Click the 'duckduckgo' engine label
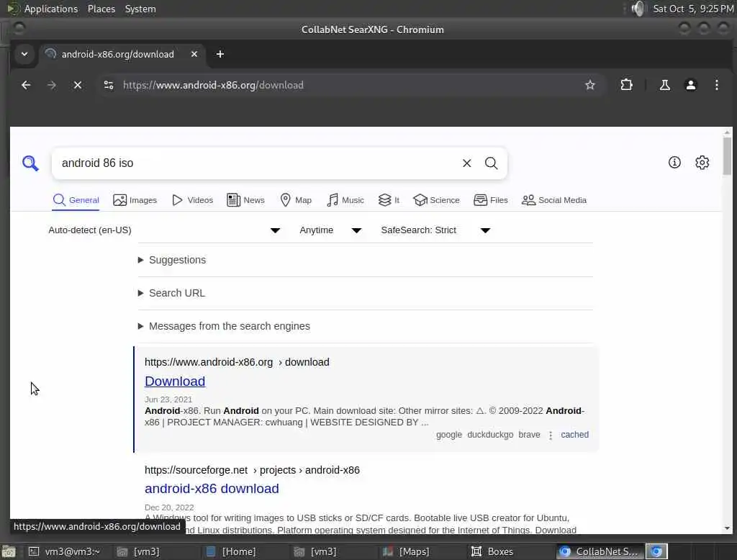The image size is (737, 560). (x=490, y=435)
